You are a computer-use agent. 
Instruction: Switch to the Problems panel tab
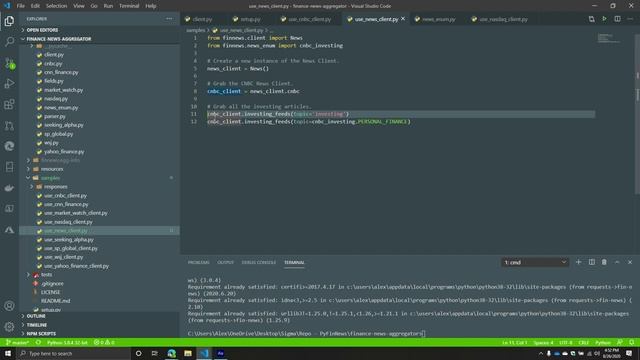198,262
